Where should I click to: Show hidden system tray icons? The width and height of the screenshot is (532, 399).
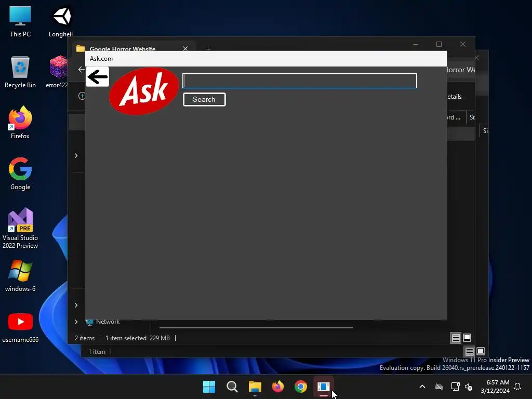[422, 387]
